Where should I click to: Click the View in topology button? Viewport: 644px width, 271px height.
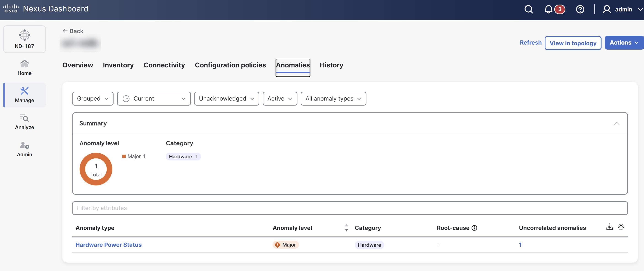[x=573, y=43]
